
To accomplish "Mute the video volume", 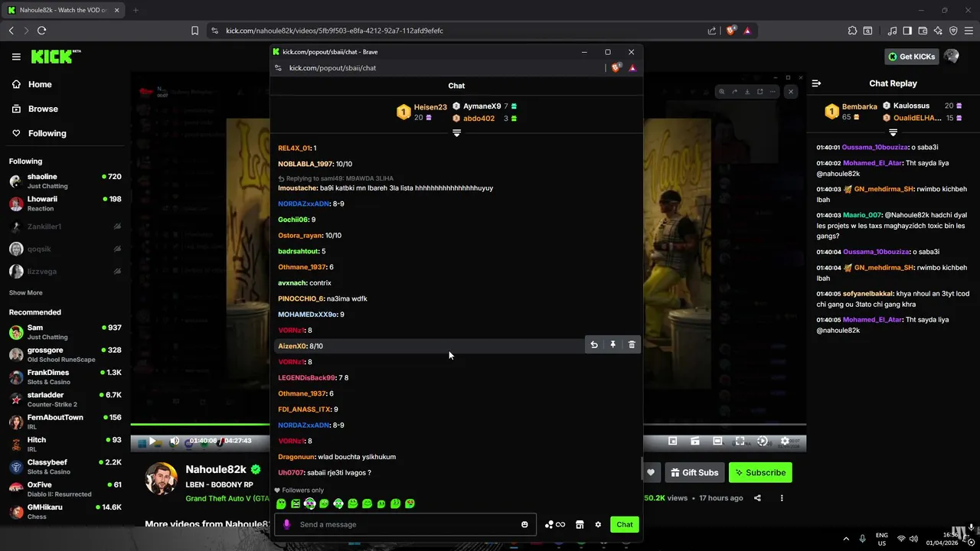I will [x=175, y=441].
